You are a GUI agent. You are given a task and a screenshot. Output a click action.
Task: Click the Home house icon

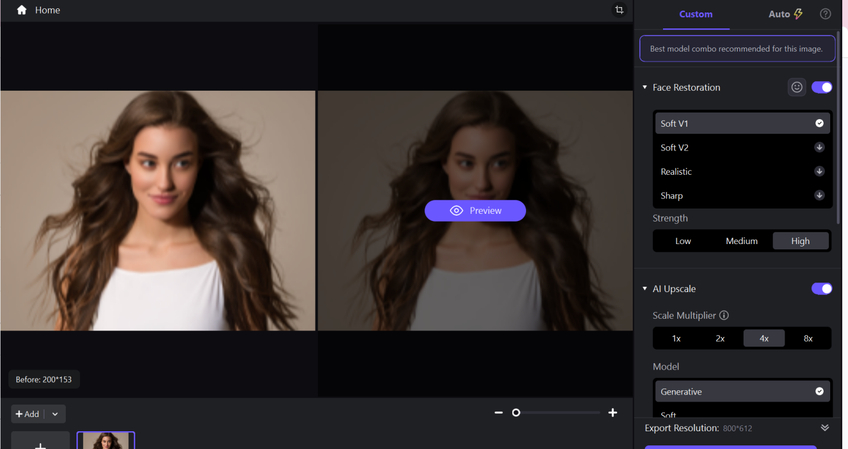pos(22,10)
